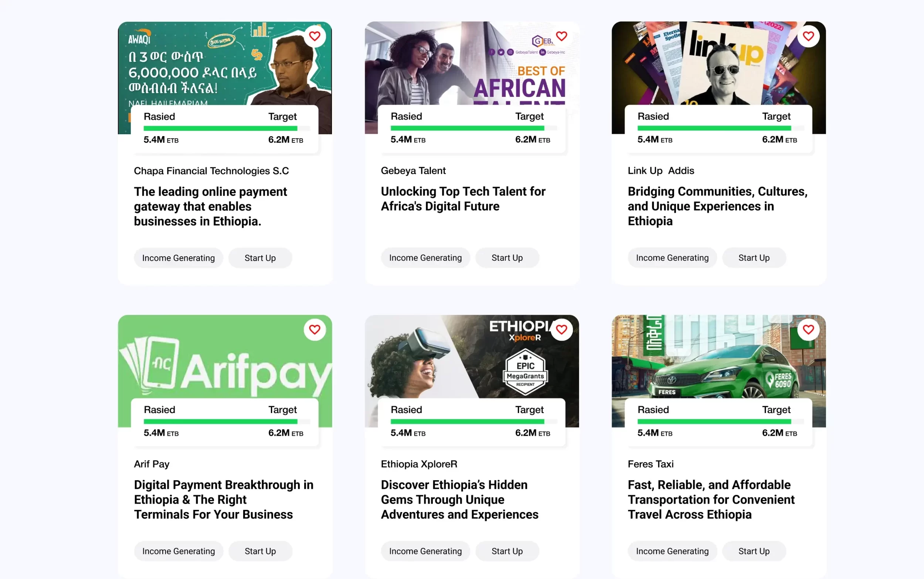Image resolution: width=924 pixels, height=579 pixels.
Task: Click heart icon on Gebeya Talent card
Action: (561, 36)
